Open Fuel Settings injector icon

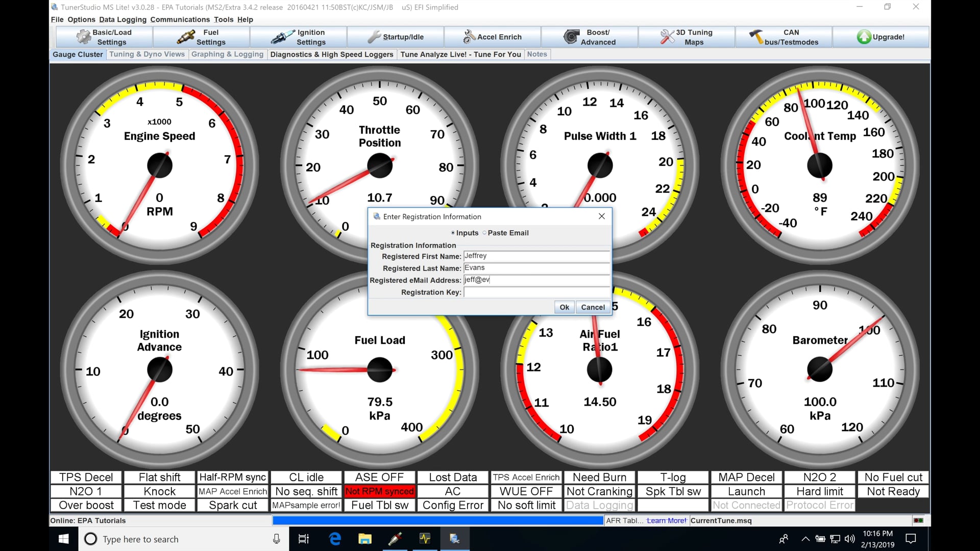click(x=186, y=37)
